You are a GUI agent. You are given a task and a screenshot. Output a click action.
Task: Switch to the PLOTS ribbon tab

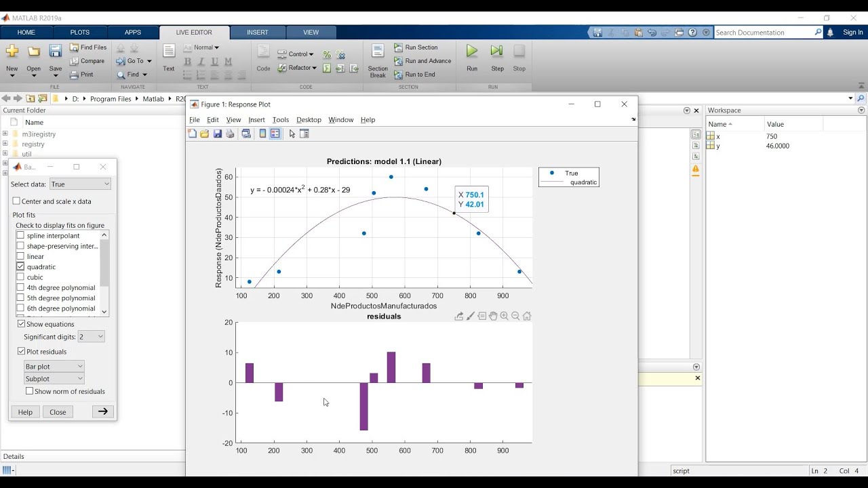point(80,33)
